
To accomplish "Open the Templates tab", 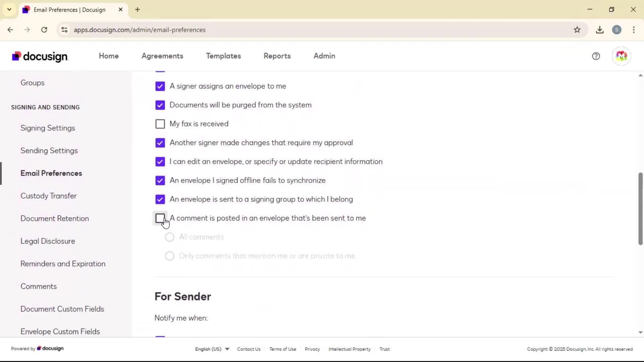I will coord(223,56).
